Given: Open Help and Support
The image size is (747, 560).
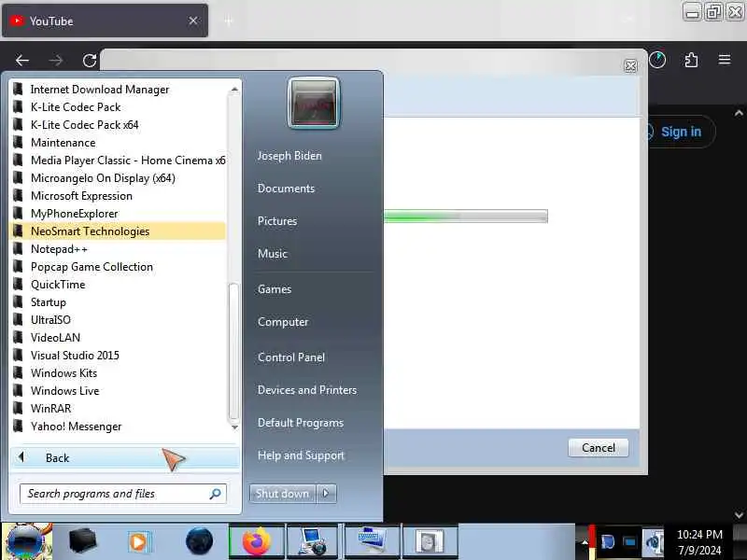Looking at the screenshot, I should click(x=301, y=455).
